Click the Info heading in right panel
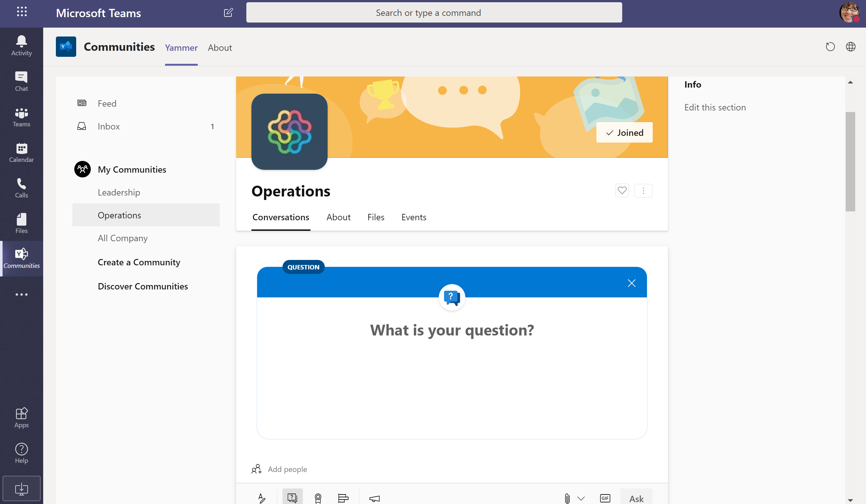The width and height of the screenshot is (866, 504). [x=692, y=84]
